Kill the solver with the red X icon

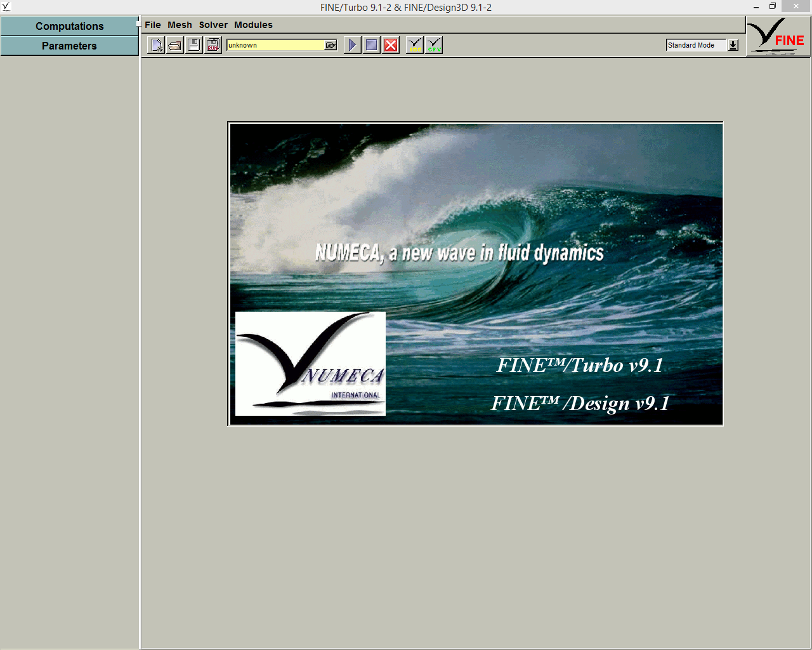391,45
